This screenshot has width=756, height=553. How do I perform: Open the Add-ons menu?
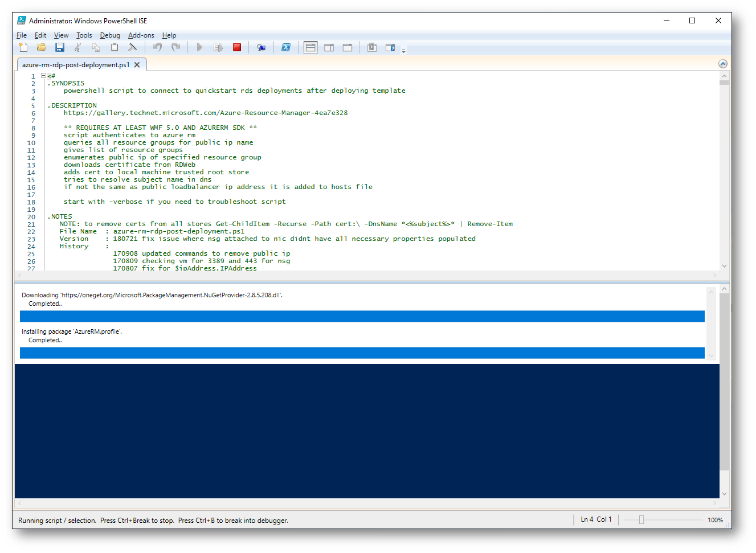tap(141, 35)
